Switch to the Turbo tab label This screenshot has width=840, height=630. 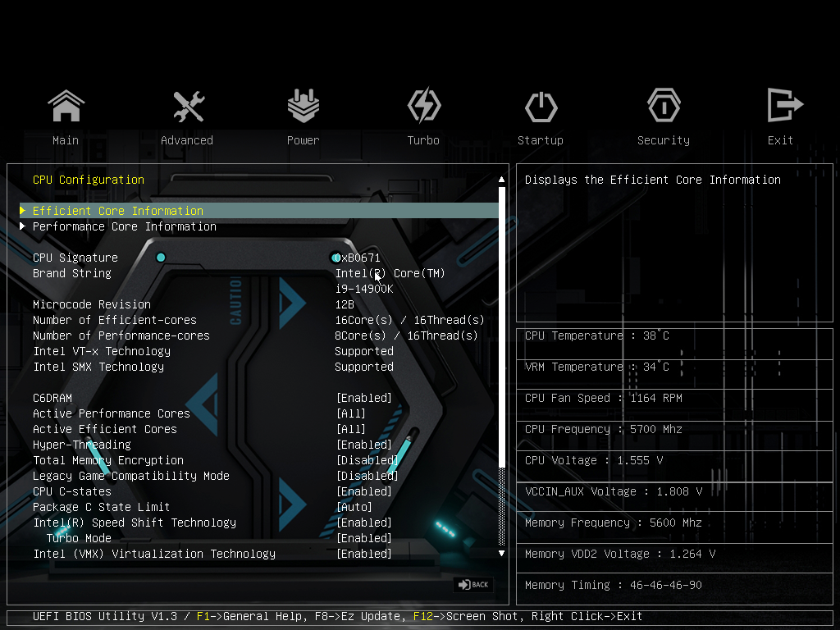tap(423, 140)
